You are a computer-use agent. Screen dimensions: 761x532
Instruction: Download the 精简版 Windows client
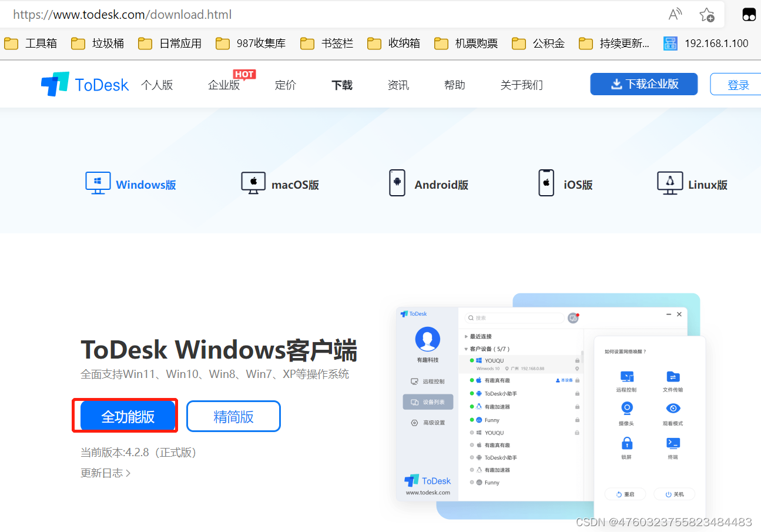233,416
